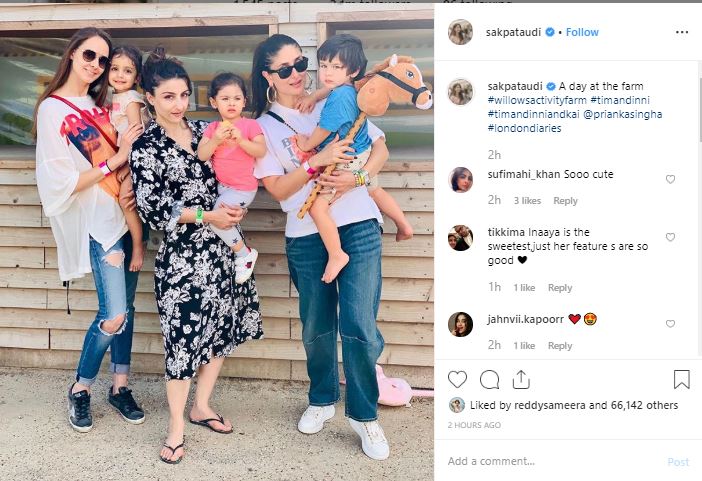Click the share post arrow icon
Image resolution: width=702 pixels, height=481 pixels.
pyautogui.click(x=521, y=379)
